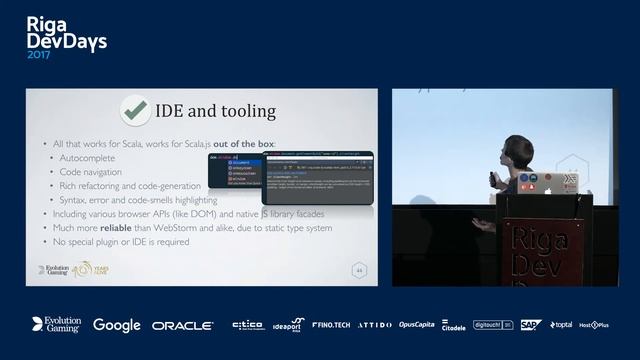Screen dimensions: 640x360
Task: Click the "out of the box" bold text
Action: (x=243, y=144)
